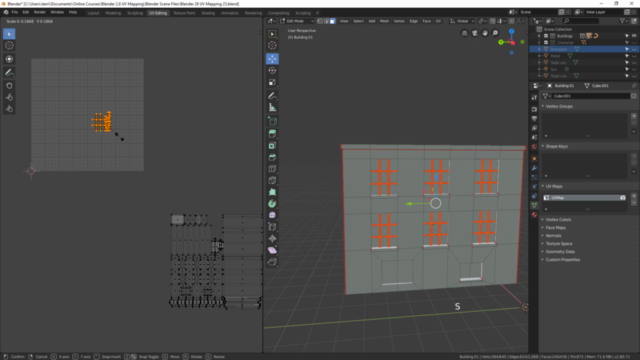
Task: Select the Rip Region tool
Action: coord(272,262)
